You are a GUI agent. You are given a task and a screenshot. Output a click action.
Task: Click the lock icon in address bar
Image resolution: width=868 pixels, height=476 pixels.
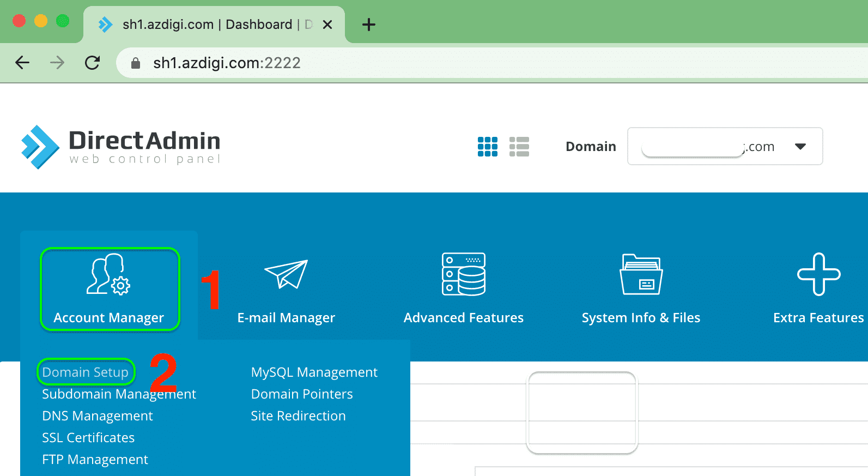pyautogui.click(x=136, y=63)
